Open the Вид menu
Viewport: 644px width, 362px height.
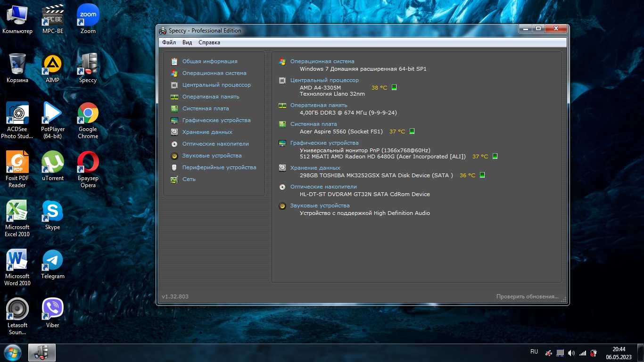[187, 42]
